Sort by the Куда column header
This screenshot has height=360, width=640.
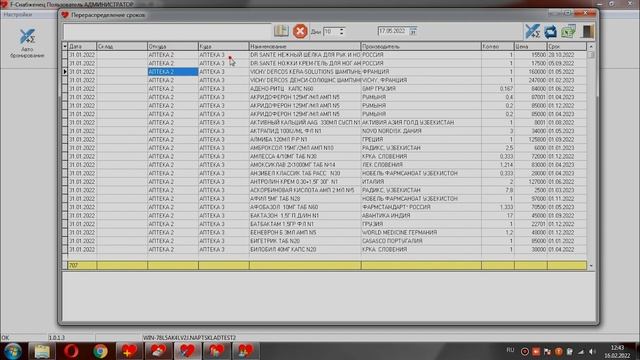click(x=224, y=46)
